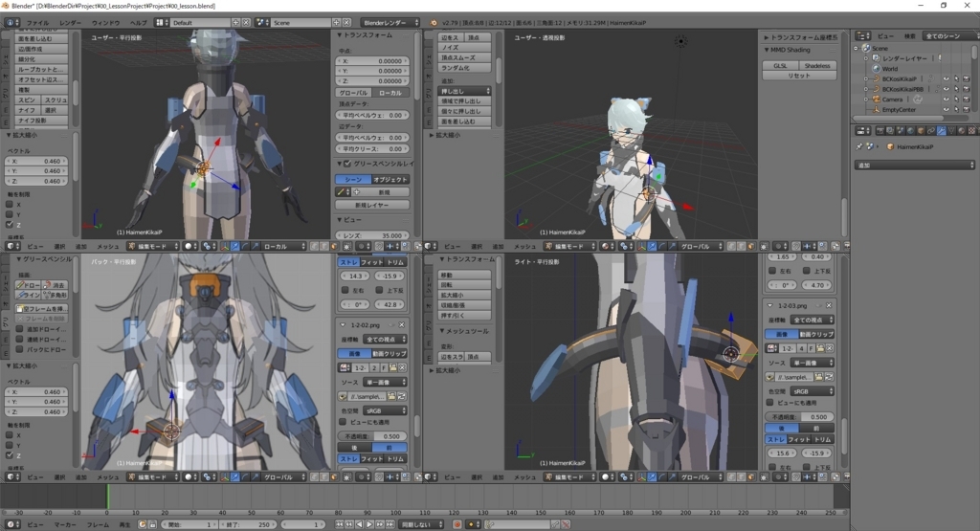Click the 不透明度 0.500 slider in bottom-left panel
980x531 pixels.
pos(372,436)
